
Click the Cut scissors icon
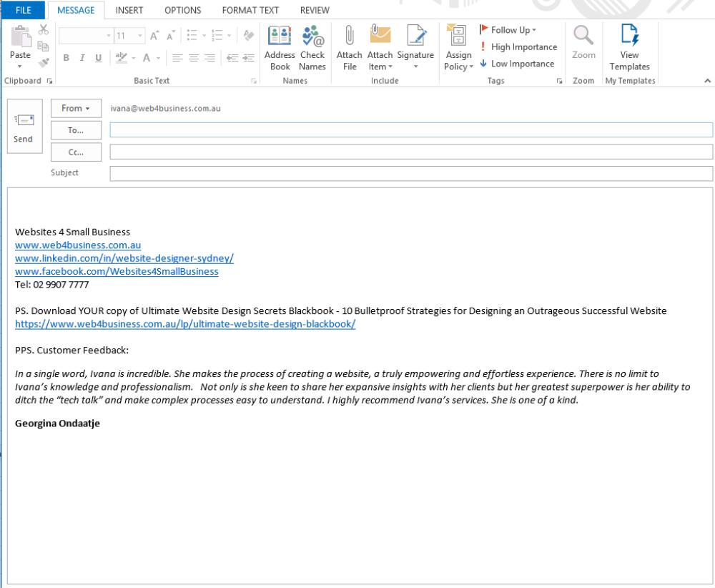[44, 29]
